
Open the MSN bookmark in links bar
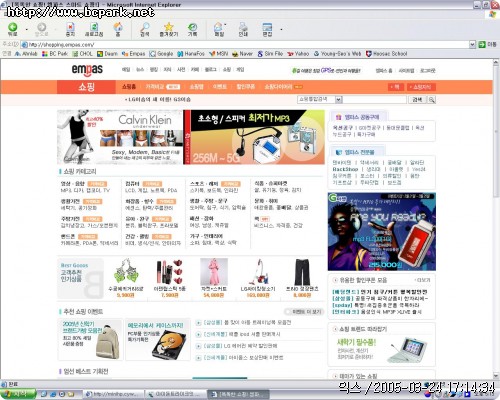pyautogui.click(x=219, y=54)
